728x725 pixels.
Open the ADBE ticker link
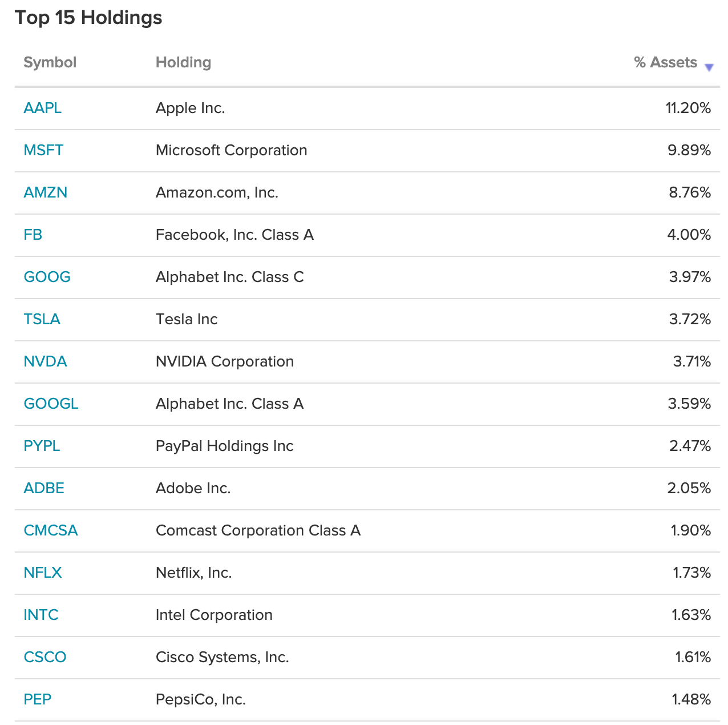[44, 488]
